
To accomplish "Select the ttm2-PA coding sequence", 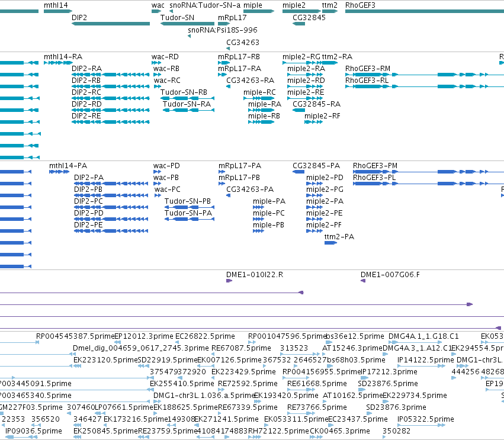I will (330, 243).
